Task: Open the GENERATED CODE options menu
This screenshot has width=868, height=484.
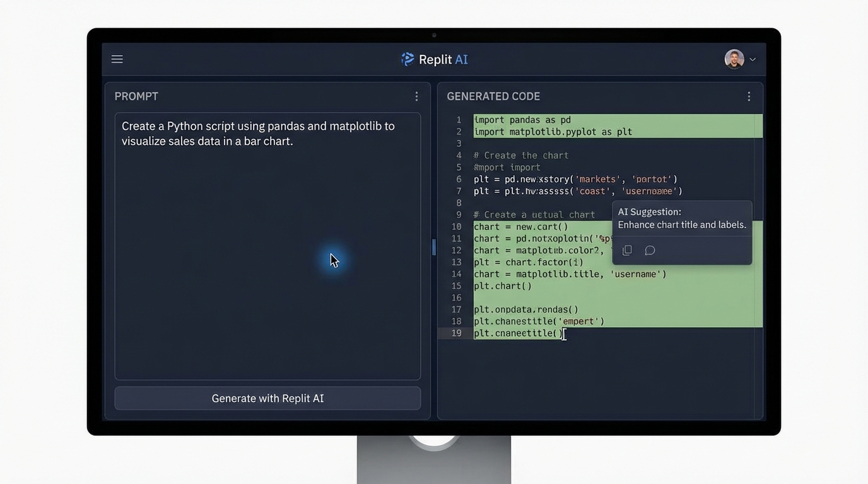Action: [749, 96]
